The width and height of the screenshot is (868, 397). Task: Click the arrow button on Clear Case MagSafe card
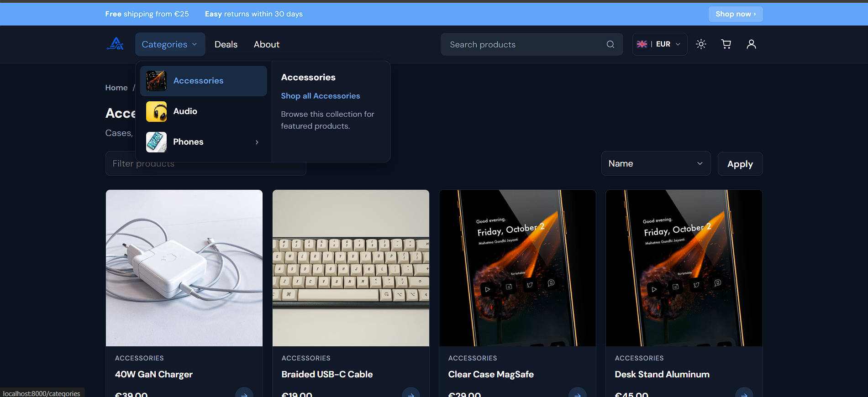[578, 393]
